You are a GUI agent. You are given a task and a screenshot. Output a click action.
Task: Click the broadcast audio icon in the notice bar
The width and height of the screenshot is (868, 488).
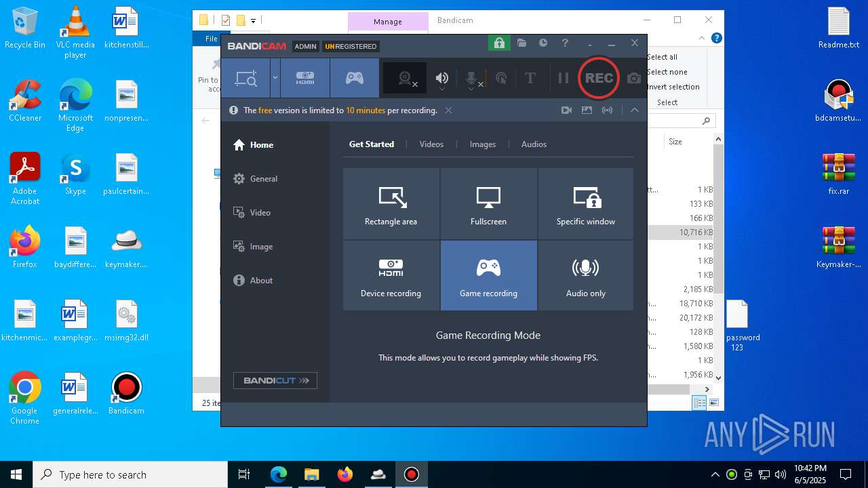[608, 110]
